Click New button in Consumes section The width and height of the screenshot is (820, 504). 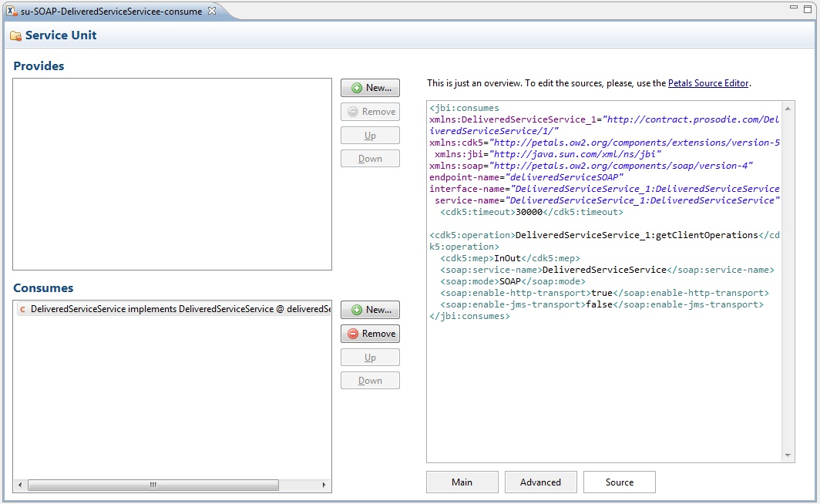click(370, 310)
